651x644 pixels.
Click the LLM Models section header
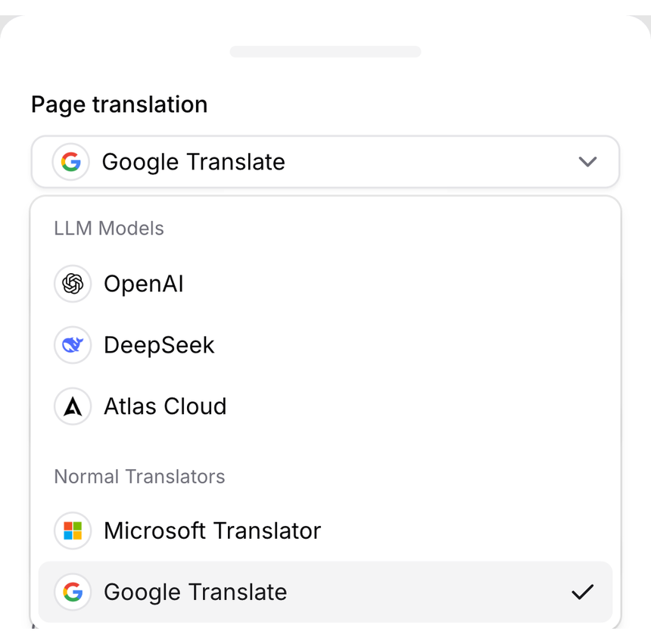[109, 229]
